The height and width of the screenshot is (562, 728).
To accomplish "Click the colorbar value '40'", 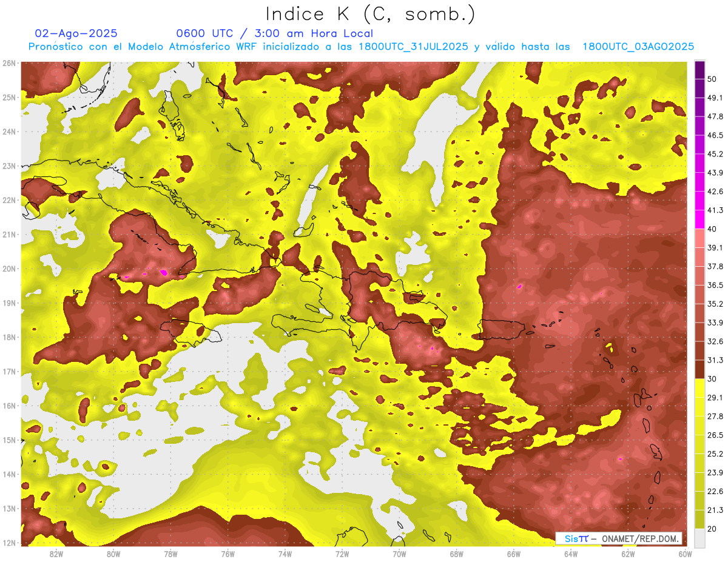I will tap(712, 229).
